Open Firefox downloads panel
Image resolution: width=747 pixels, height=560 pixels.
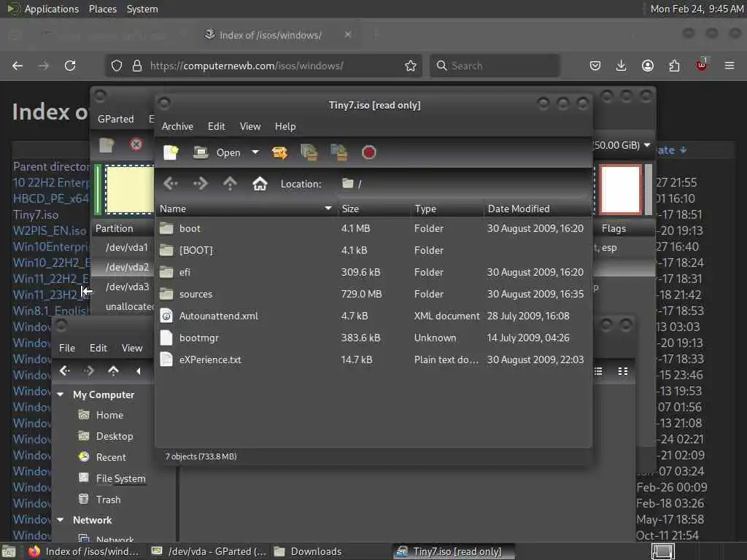point(622,66)
